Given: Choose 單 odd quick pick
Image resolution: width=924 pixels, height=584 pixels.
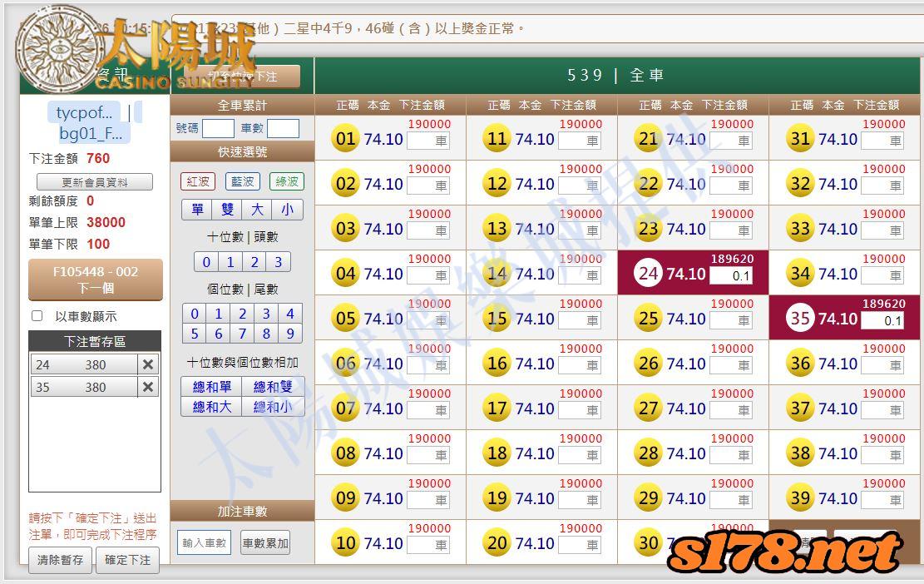Looking at the screenshot, I should [197, 209].
